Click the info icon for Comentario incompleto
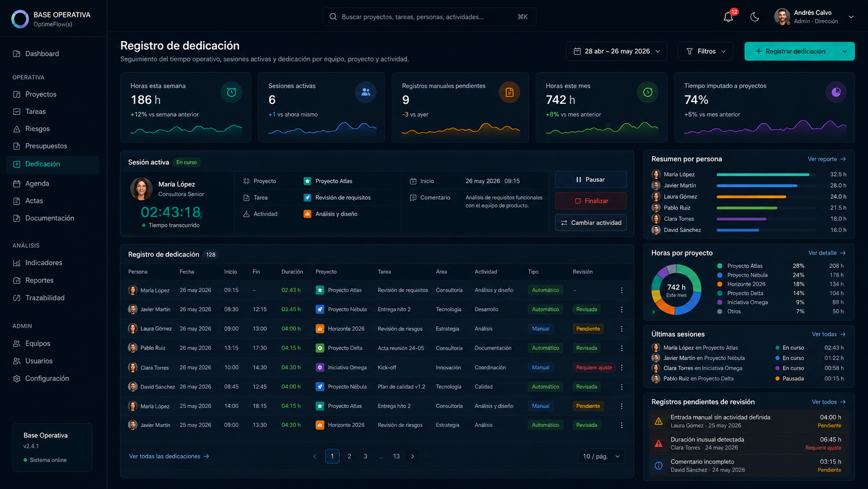 pyautogui.click(x=658, y=466)
